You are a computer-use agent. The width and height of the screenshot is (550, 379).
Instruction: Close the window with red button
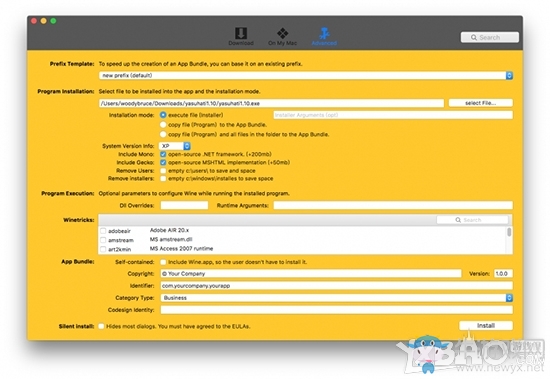[x=34, y=21]
